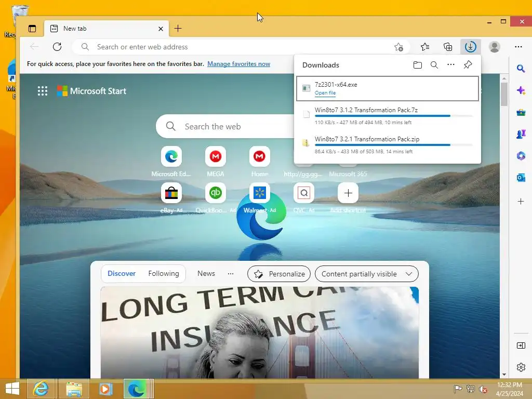532x399 pixels.
Task: Close the New tab tab
Action: coord(161,29)
